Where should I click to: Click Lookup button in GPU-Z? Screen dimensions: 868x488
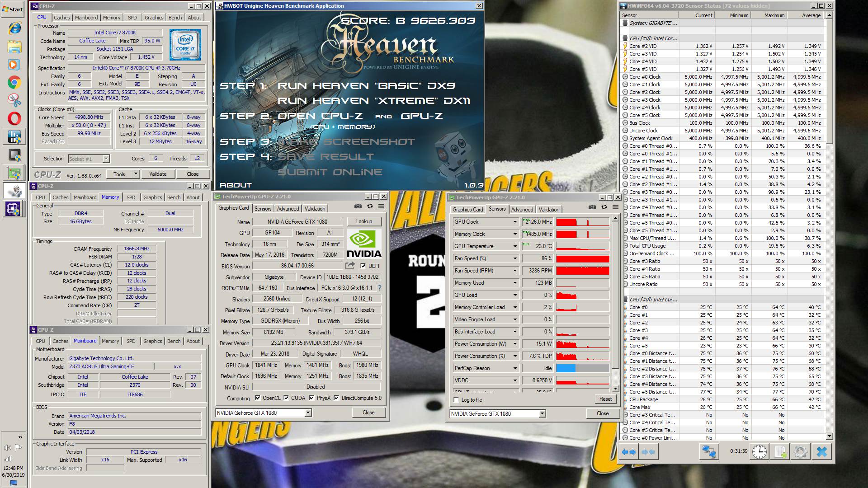pyautogui.click(x=364, y=221)
